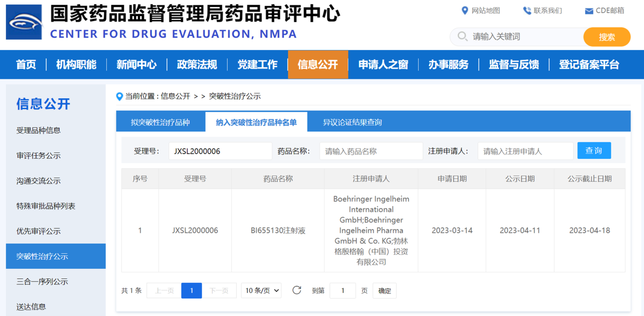Click the CDE logo icon
The width and height of the screenshot is (644, 316).
24,22
